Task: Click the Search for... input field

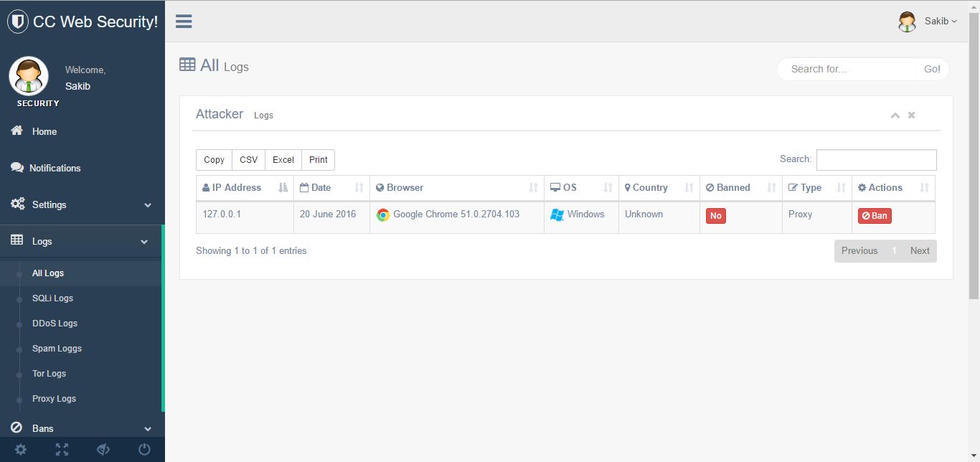Action: [x=847, y=69]
